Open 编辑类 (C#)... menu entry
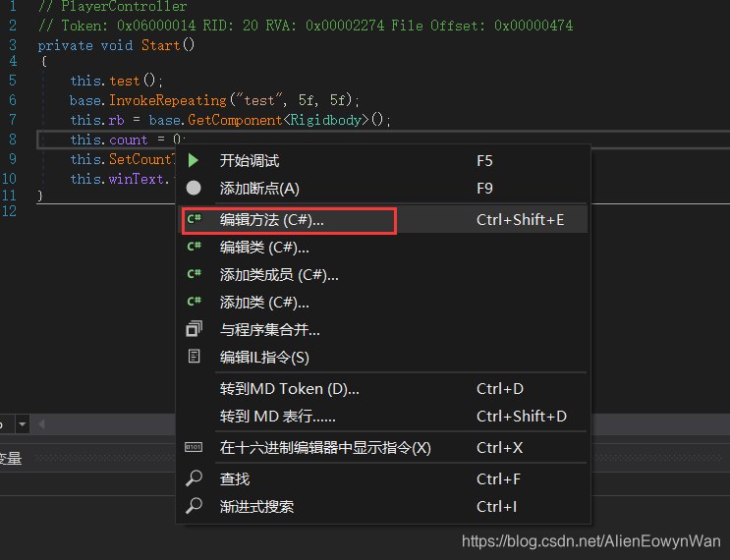 [x=383, y=247]
